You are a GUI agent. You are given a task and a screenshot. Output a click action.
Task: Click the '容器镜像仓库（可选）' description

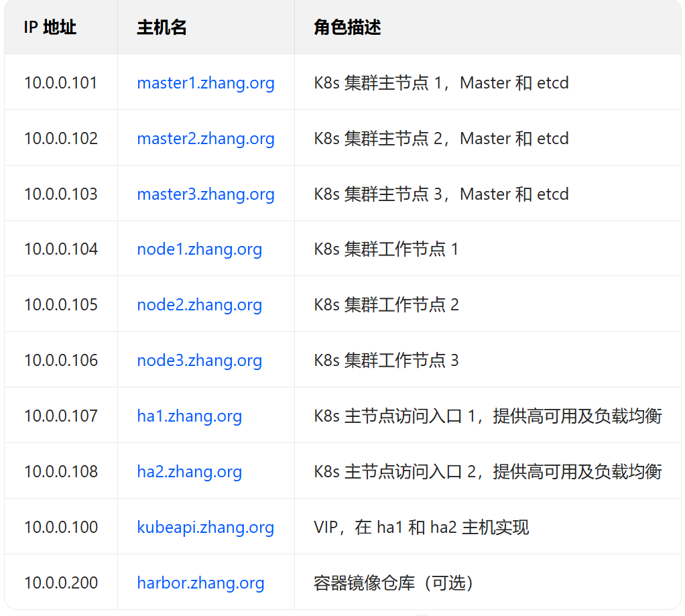tap(393, 582)
